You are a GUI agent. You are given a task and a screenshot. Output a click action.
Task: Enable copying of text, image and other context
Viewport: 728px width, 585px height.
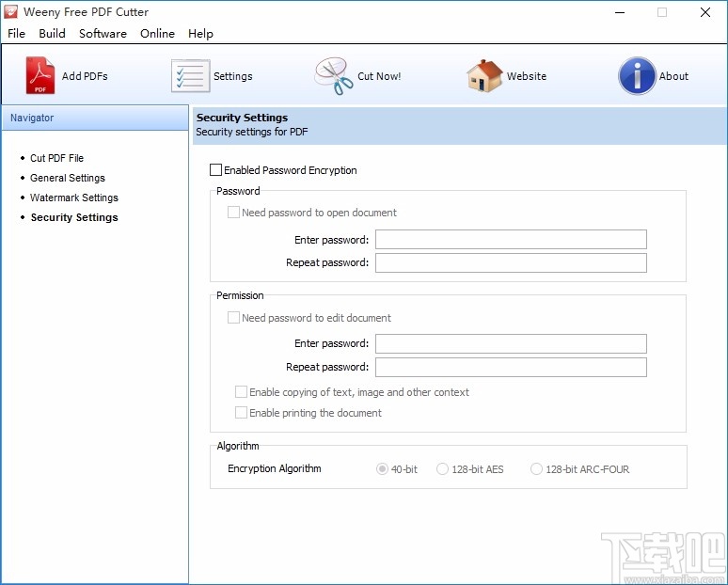click(x=241, y=392)
